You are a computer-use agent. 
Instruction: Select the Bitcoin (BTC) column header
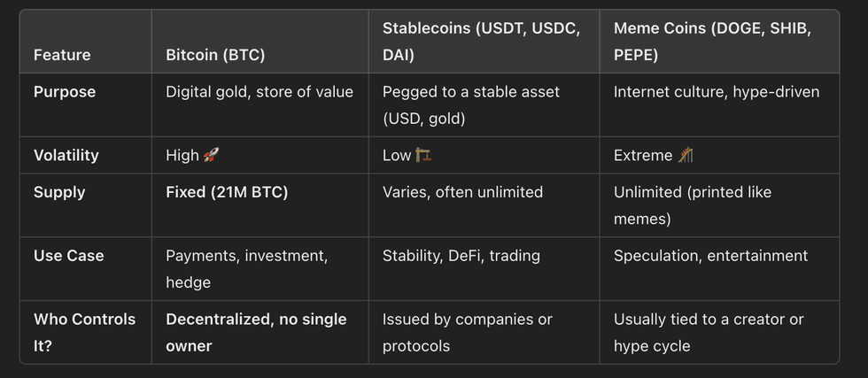click(x=215, y=55)
